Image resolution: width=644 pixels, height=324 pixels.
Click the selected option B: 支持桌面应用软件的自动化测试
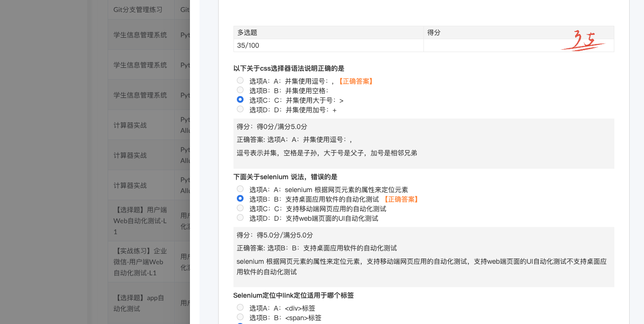pyautogui.click(x=240, y=199)
